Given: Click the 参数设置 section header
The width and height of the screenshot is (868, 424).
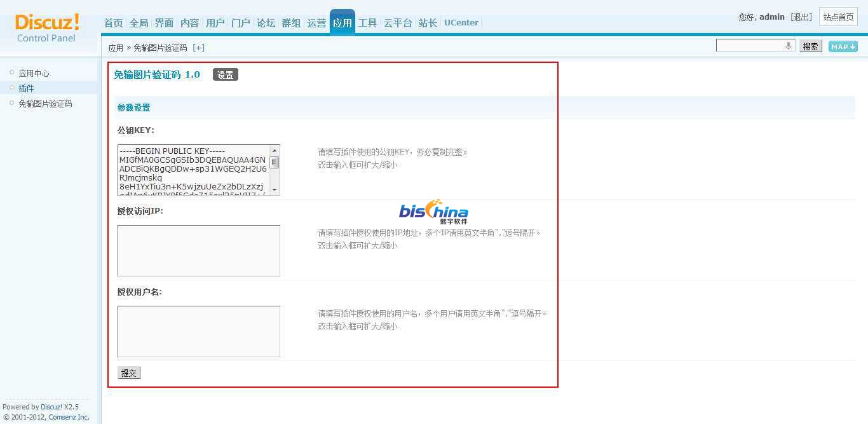Looking at the screenshot, I should pos(133,108).
